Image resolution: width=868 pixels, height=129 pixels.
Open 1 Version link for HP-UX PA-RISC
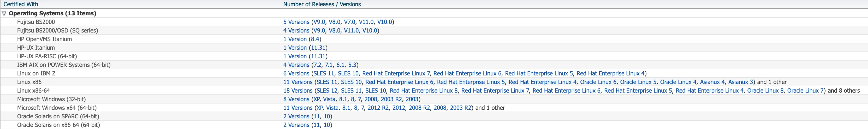click(295, 56)
